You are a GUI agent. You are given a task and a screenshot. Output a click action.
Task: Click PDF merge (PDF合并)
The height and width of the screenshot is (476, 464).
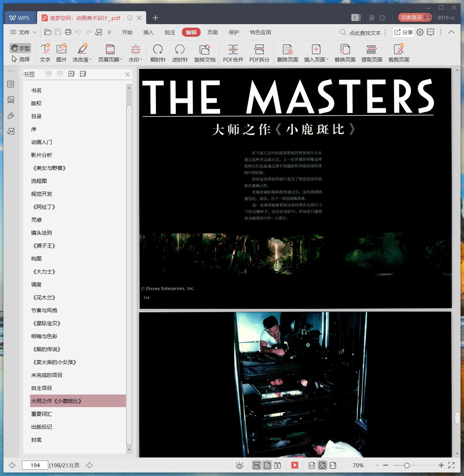click(x=233, y=53)
